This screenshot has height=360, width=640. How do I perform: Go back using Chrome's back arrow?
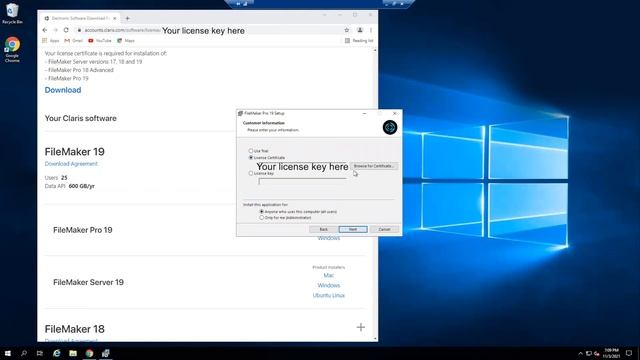click(x=45, y=30)
